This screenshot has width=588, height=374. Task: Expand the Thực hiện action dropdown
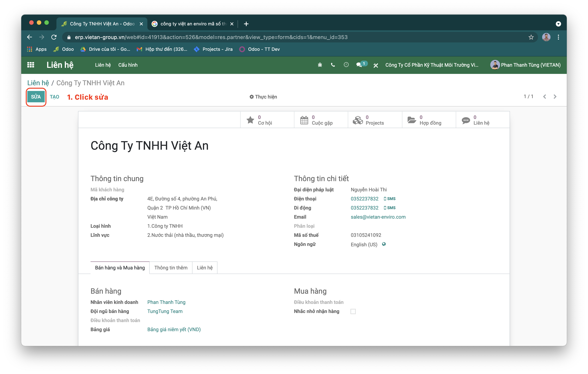(x=263, y=97)
